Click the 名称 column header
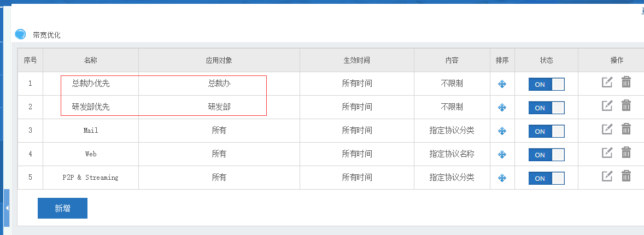 (90, 60)
